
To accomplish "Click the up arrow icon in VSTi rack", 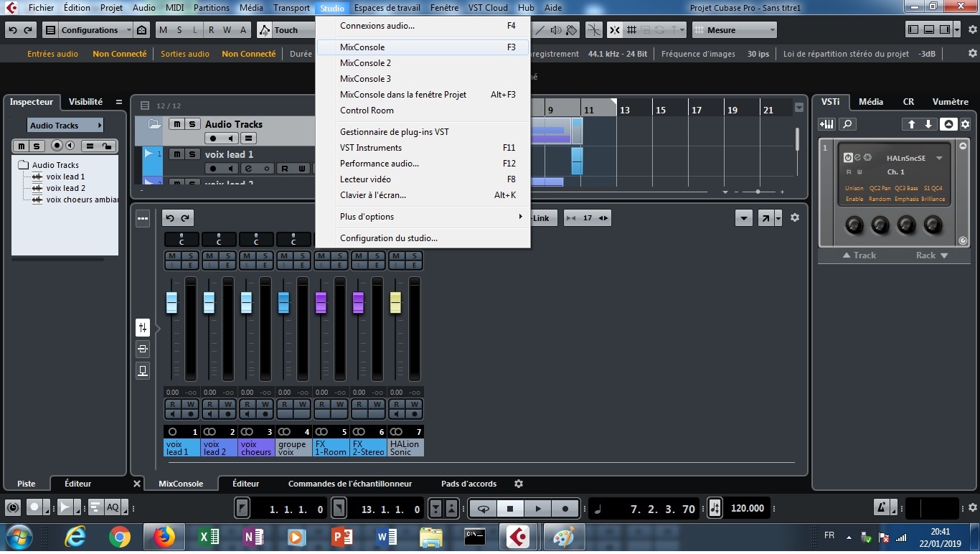I will click(912, 124).
